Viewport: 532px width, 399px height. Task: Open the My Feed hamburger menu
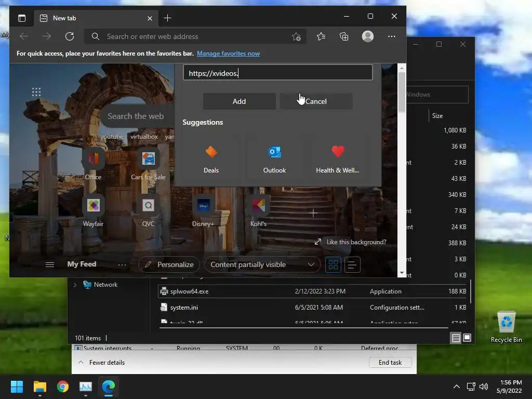point(50,264)
